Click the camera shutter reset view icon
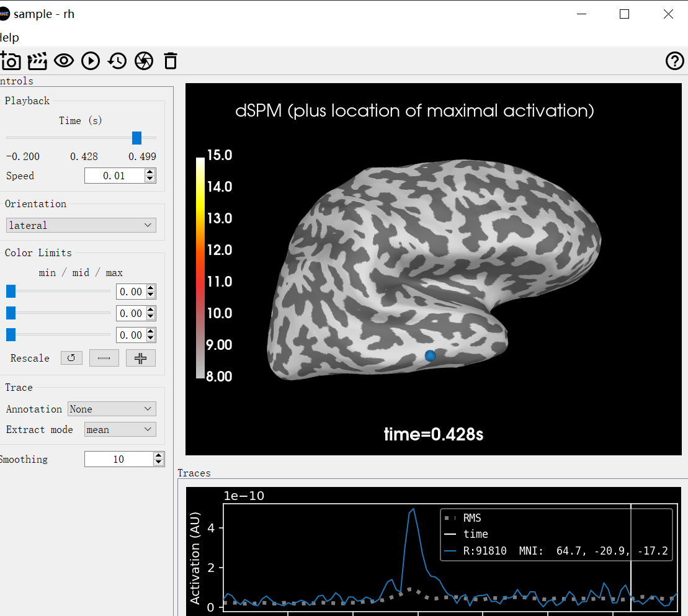This screenshot has height=616, width=688. (x=144, y=61)
